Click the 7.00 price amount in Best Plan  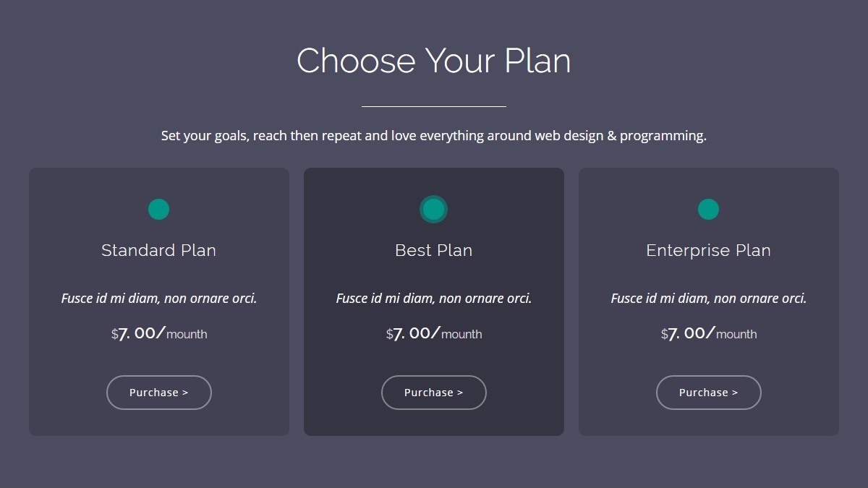coord(416,333)
